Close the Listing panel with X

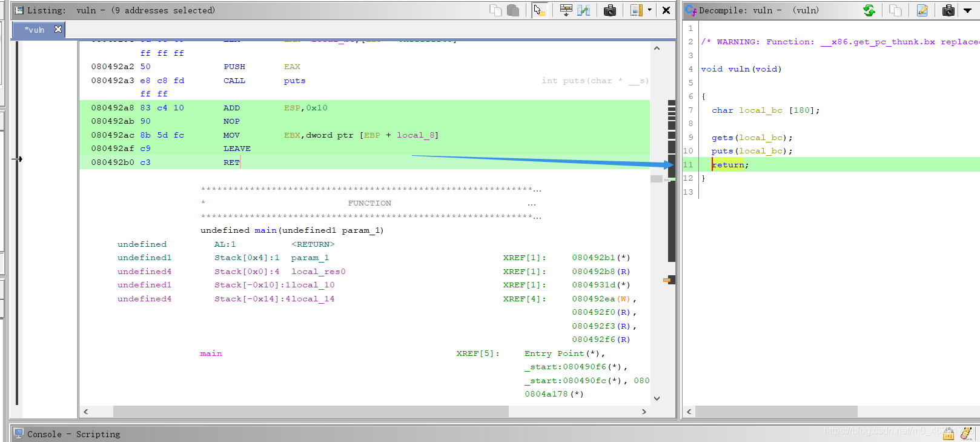pyautogui.click(x=666, y=10)
